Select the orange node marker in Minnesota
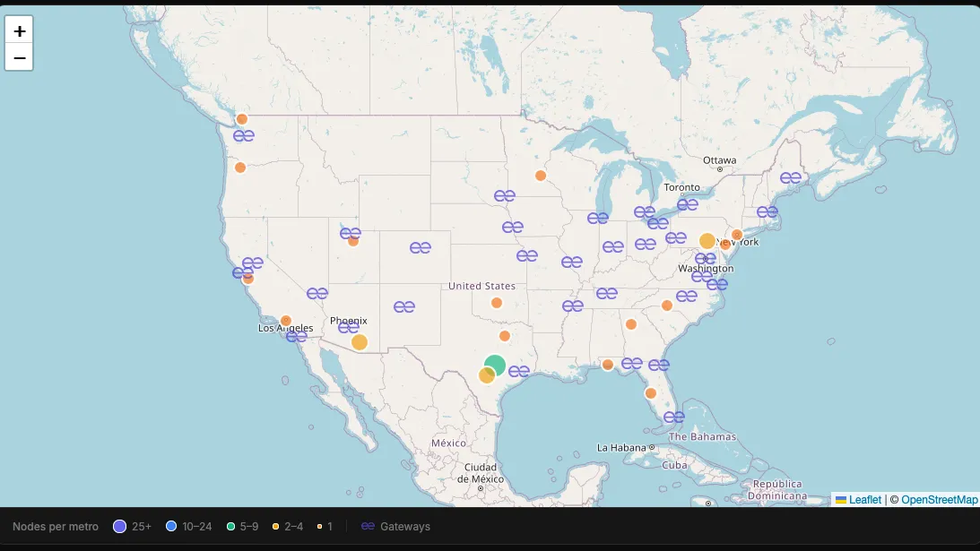The image size is (980, 551). point(541,176)
